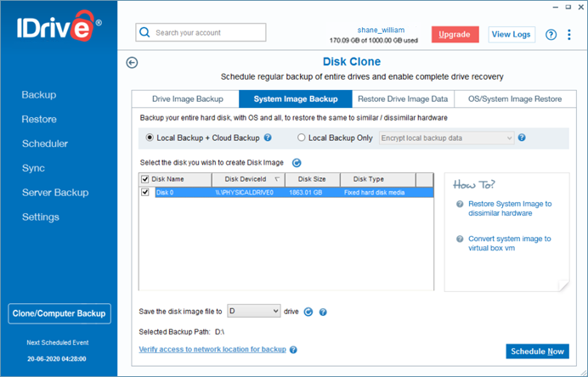Viewport: 588px width, 377px height.
Task: Click Disk Type column header
Action: pos(377,179)
